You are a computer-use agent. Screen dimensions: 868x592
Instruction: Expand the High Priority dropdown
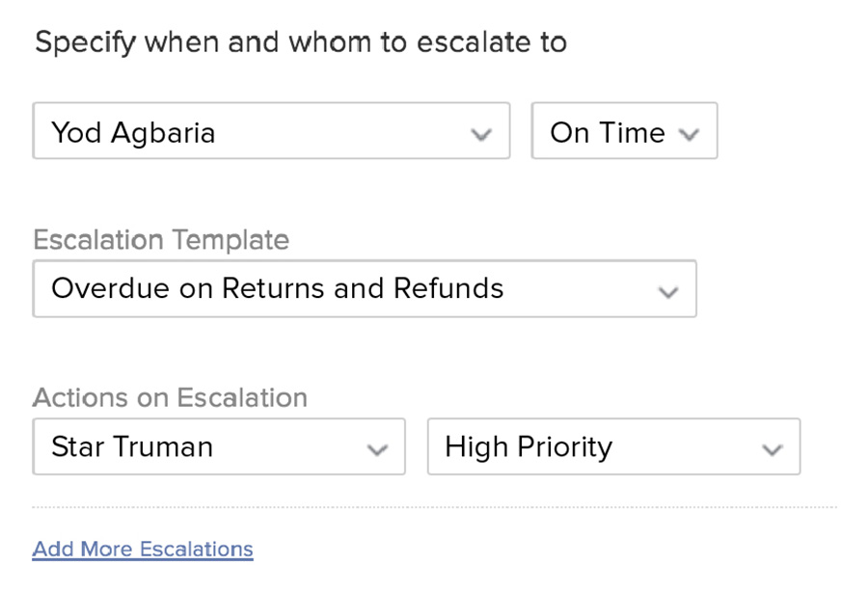pos(613,446)
